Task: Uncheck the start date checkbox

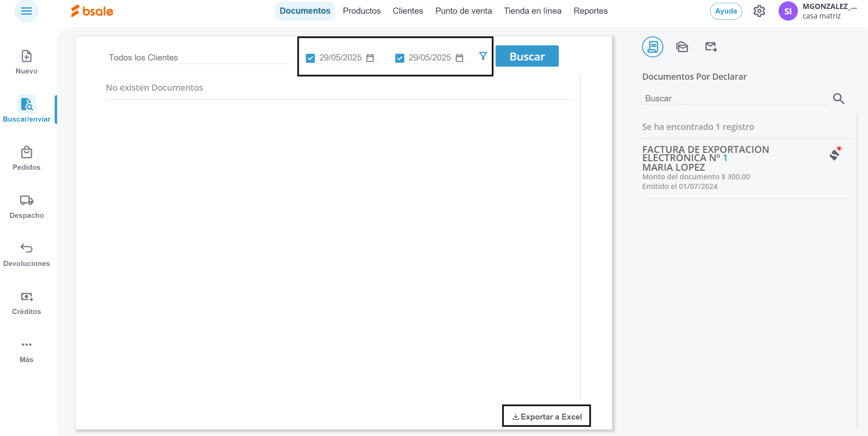Action: coord(310,58)
